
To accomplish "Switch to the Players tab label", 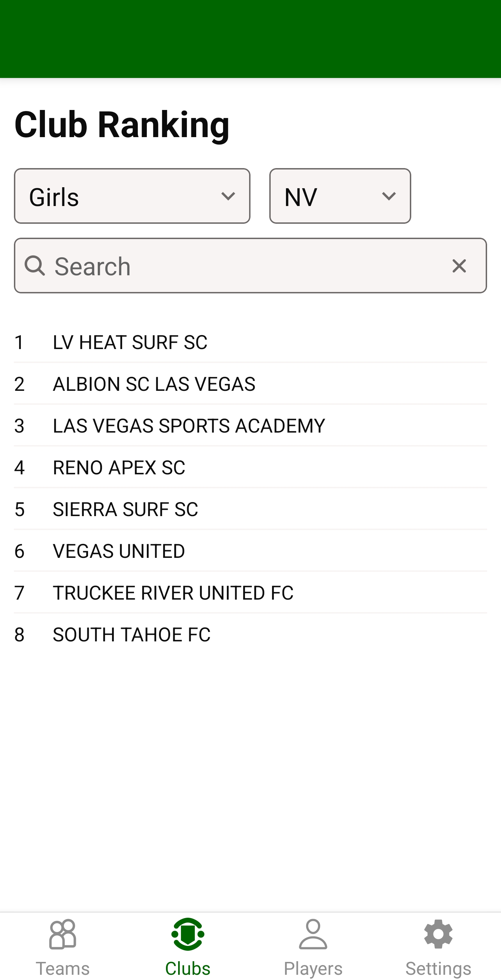I will pos(313,968).
